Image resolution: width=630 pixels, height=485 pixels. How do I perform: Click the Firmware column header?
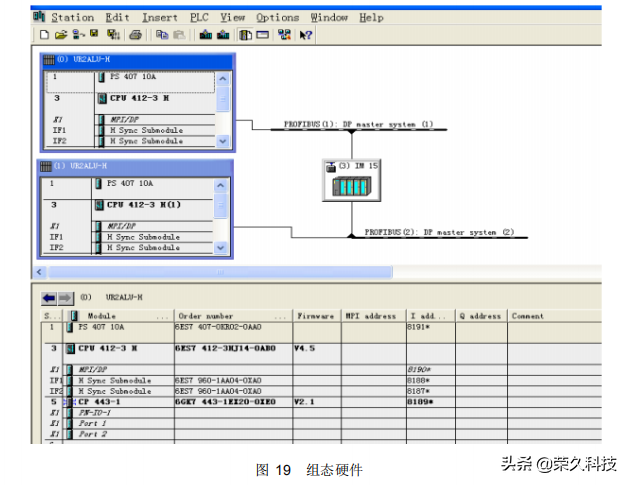(x=315, y=316)
